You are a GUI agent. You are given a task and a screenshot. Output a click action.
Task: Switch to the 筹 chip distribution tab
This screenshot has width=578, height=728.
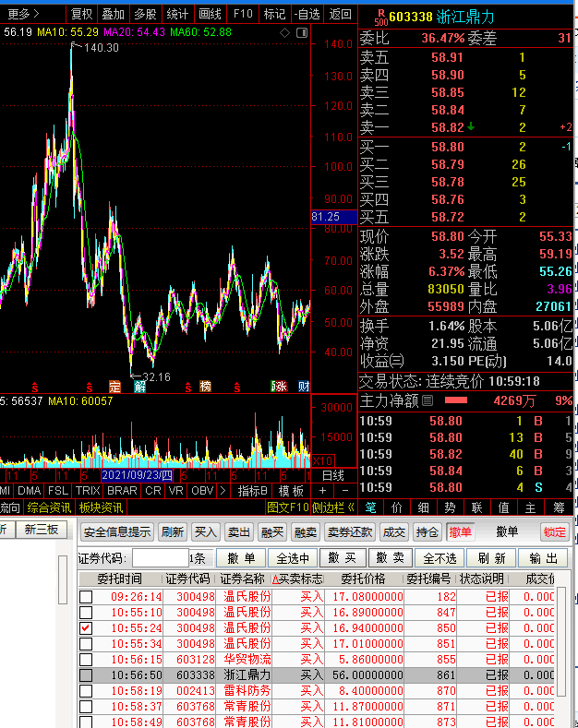(x=559, y=507)
